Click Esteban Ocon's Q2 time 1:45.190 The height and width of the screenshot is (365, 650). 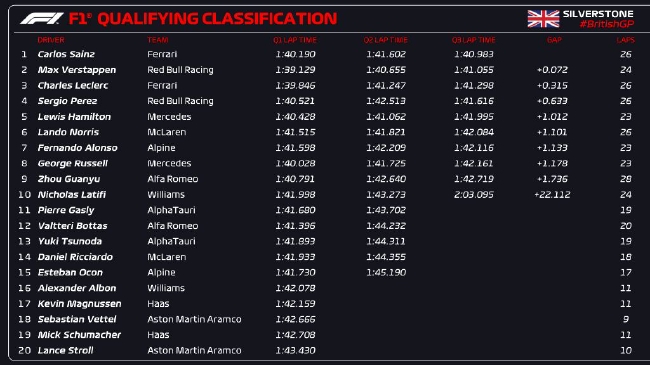[386, 273]
